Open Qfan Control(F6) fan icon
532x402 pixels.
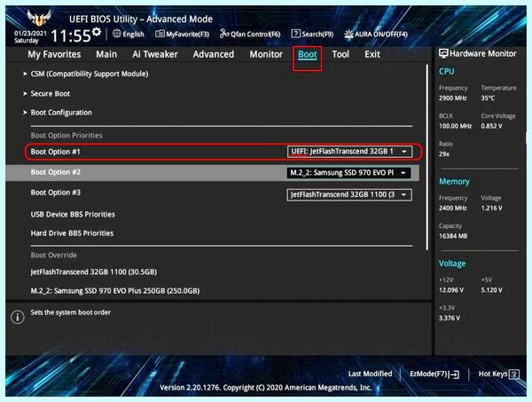tap(224, 34)
